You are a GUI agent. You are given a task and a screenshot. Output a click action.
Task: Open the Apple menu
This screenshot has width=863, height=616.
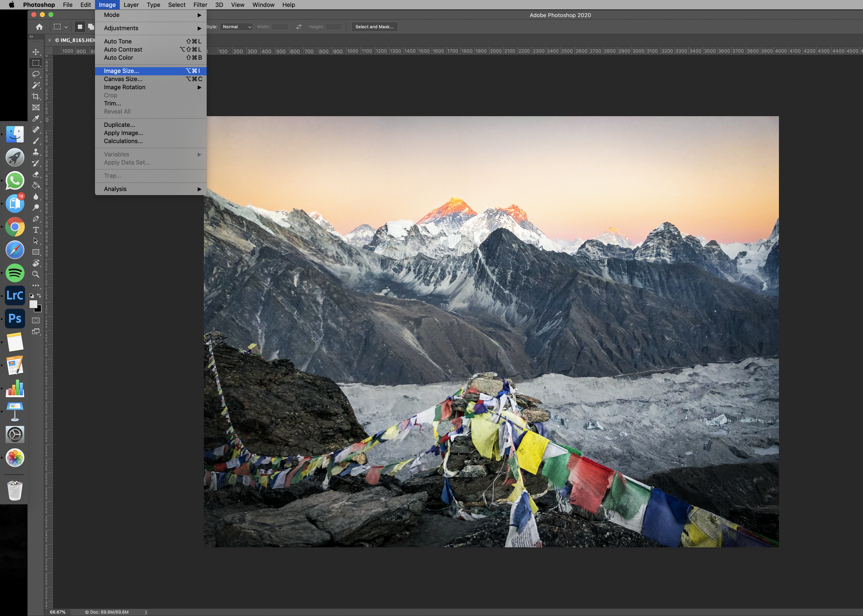pos(11,4)
